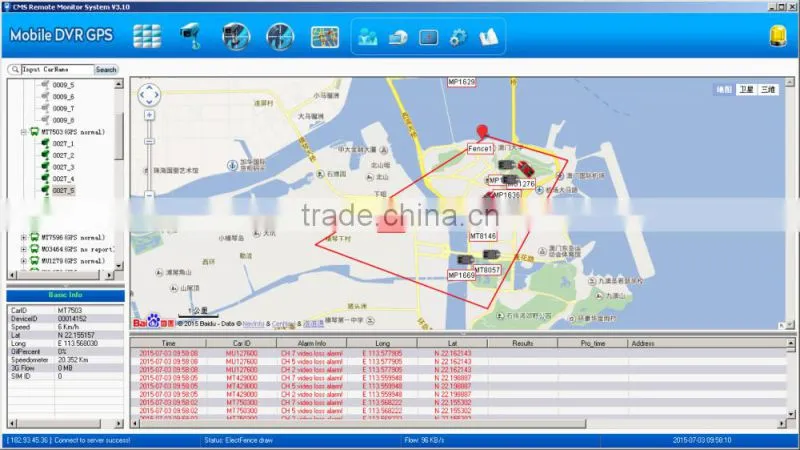
Task: Open the camera globe playback icon
Action: 236,36
